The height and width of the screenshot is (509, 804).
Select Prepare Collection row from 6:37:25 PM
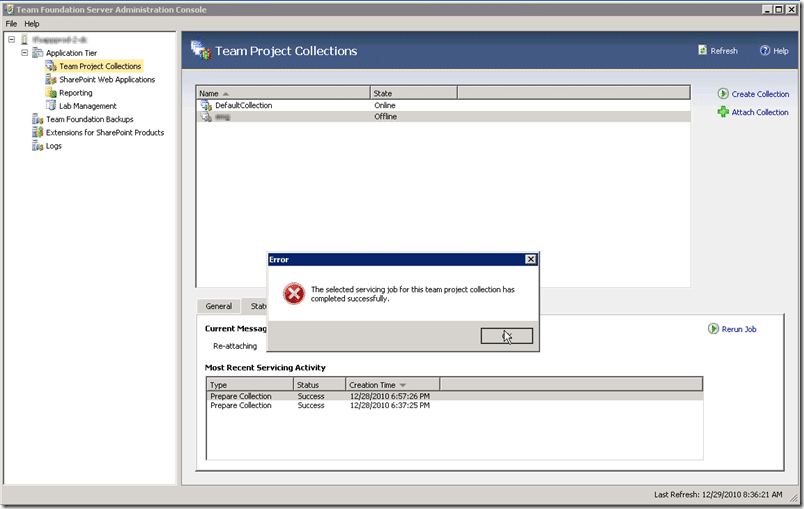[x=454, y=405]
